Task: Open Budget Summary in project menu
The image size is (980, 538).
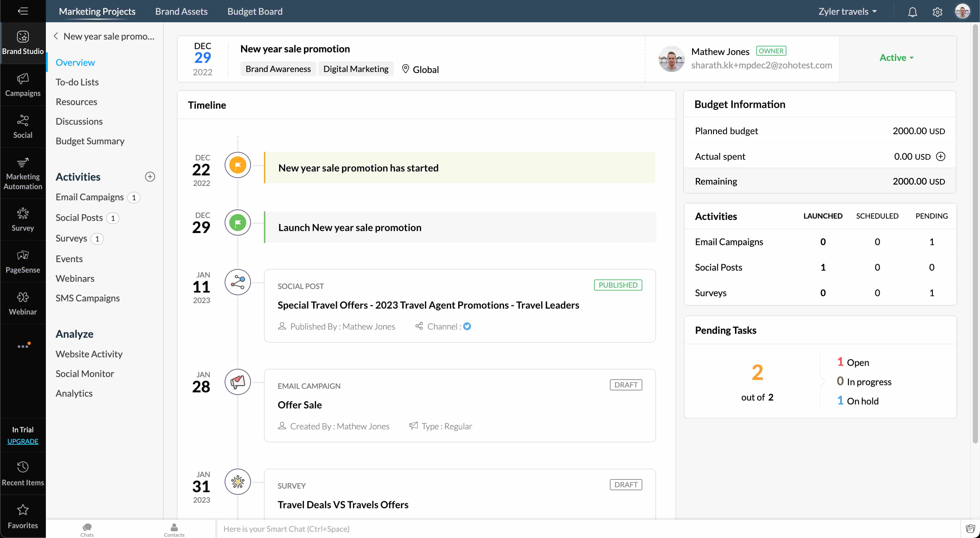Action: click(x=90, y=141)
